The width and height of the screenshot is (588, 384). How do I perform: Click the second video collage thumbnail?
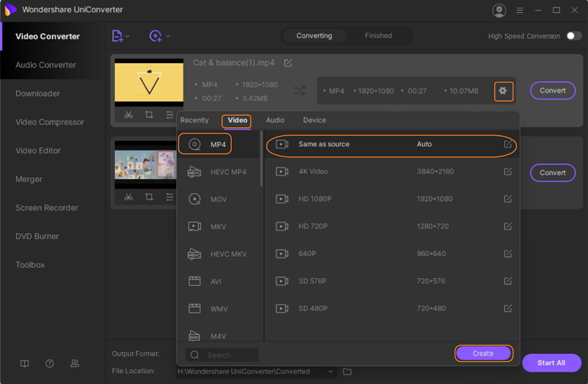[x=145, y=165]
